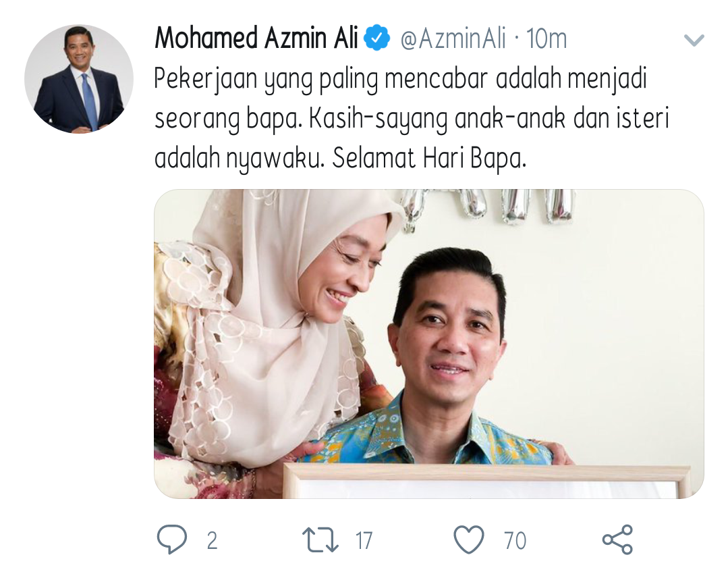Screen dimensions: 728x580
Task: Open the Mohamed Azmin Ali profile name
Action: (x=256, y=38)
